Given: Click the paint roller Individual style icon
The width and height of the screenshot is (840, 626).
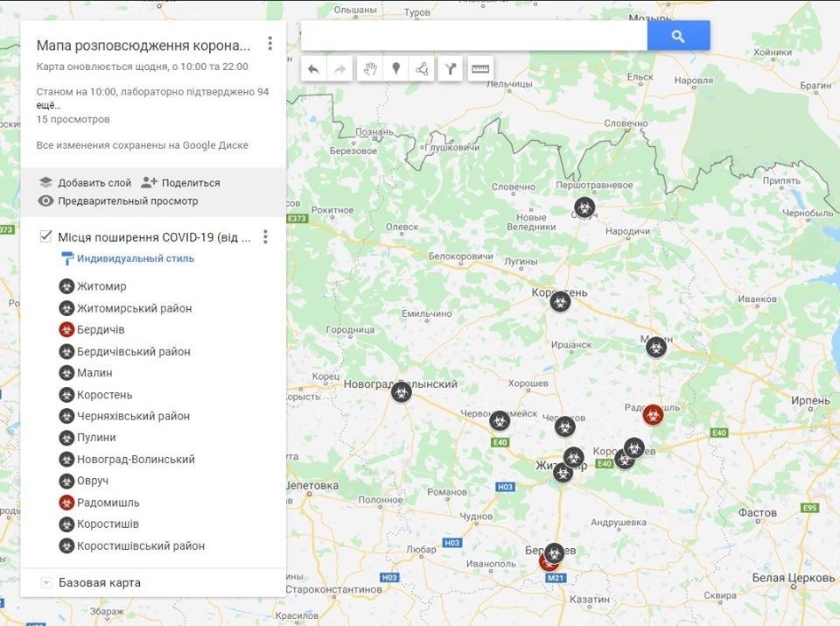Looking at the screenshot, I should (67, 258).
